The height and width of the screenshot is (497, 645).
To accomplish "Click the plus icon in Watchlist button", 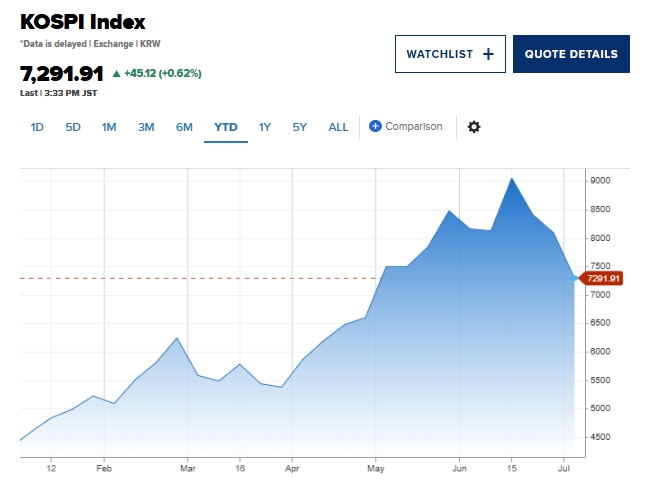I will pyautogui.click(x=488, y=54).
